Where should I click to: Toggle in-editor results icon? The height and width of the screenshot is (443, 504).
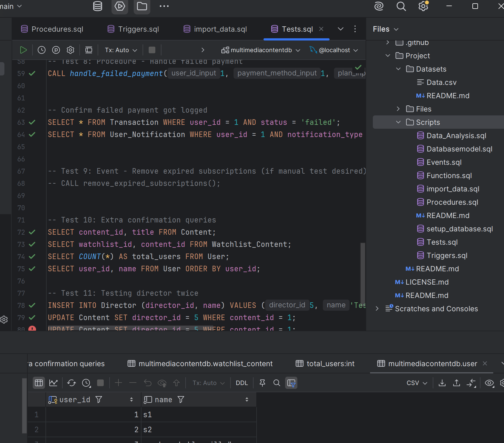(x=89, y=50)
